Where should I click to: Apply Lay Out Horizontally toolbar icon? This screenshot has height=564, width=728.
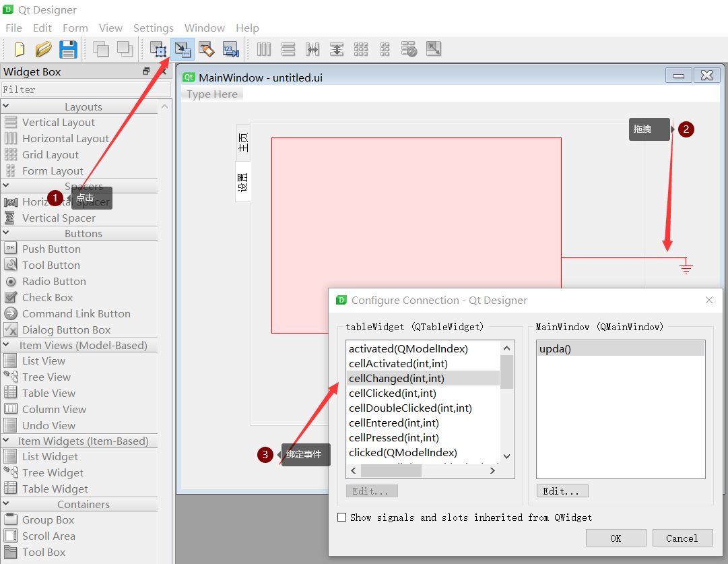pos(264,49)
